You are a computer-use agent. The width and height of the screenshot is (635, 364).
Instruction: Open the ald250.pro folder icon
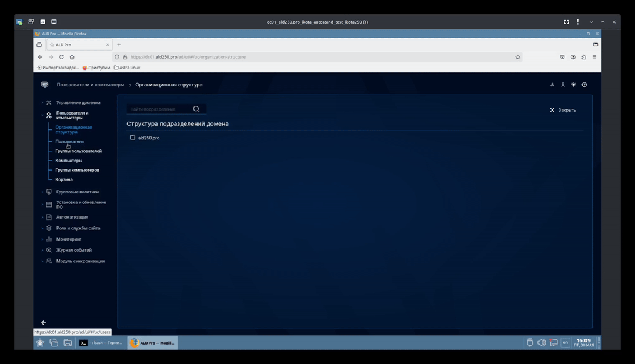(x=133, y=138)
